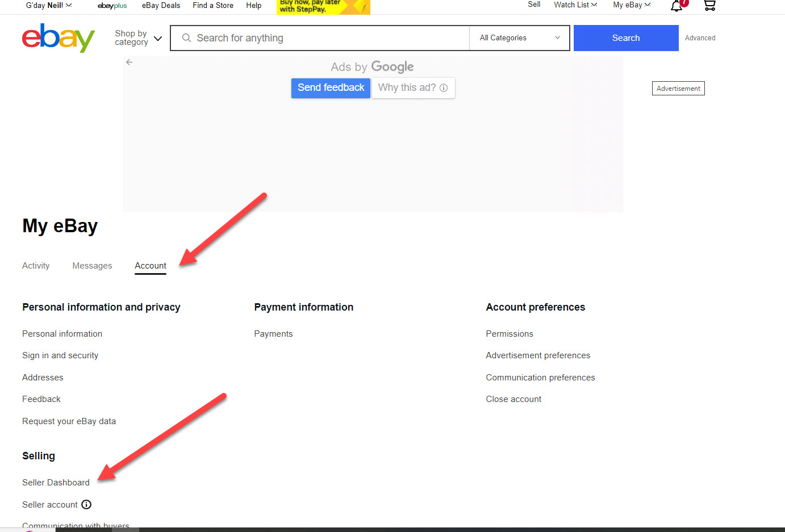The width and height of the screenshot is (785, 532).
Task: Select the Account tab
Action: [151, 266]
